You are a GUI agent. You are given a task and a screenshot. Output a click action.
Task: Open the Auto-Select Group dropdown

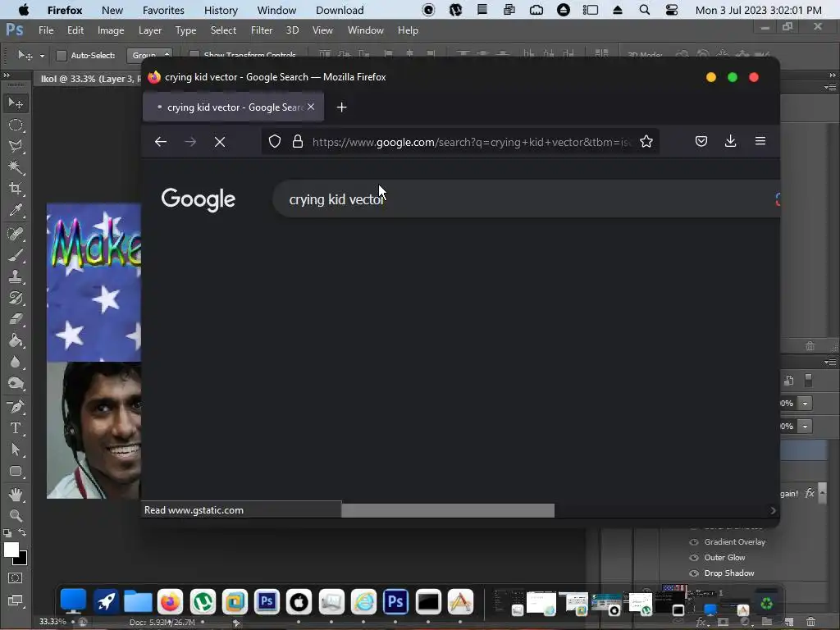(149, 55)
